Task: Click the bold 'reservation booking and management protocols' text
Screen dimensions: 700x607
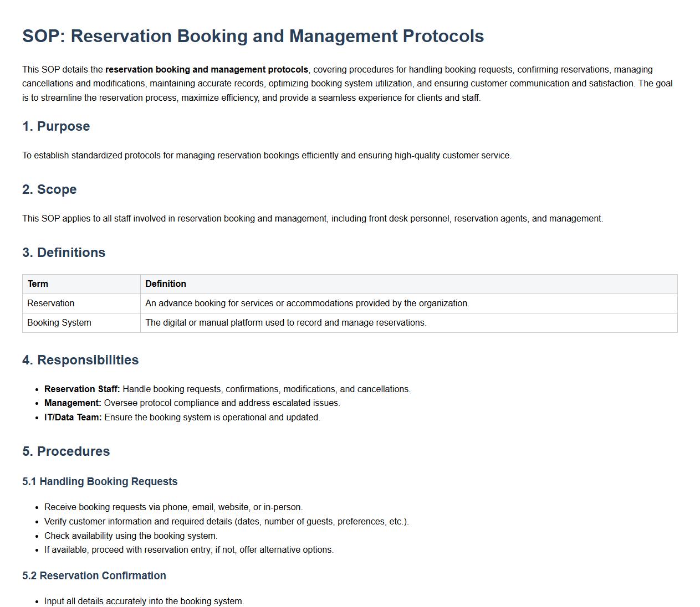Action: (x=206, y=70)
